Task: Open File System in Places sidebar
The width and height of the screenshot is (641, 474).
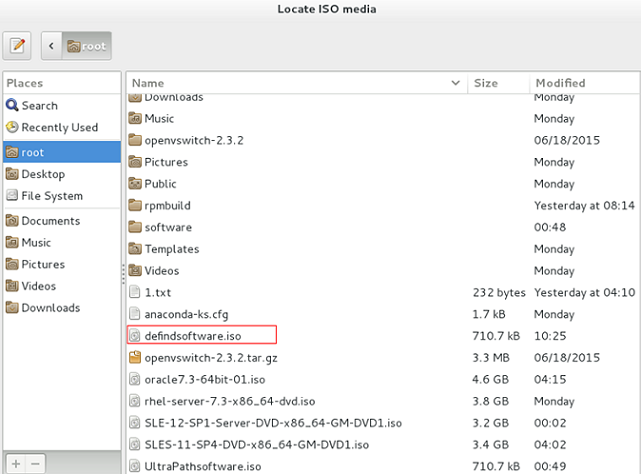Action: tap(51, 196)
